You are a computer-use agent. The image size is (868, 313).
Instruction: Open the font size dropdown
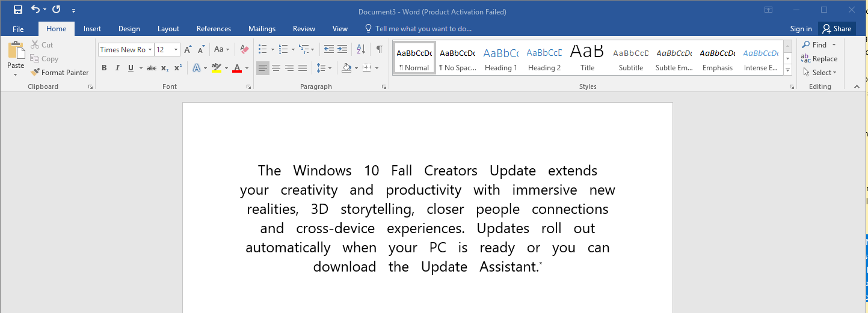tap(176, 50)
